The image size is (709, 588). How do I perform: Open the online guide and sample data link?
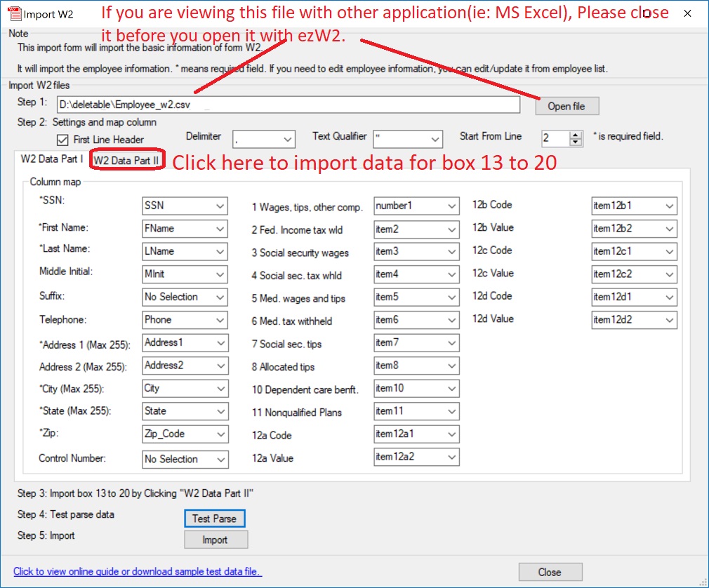pyautogui.click(x=138, y=571)
